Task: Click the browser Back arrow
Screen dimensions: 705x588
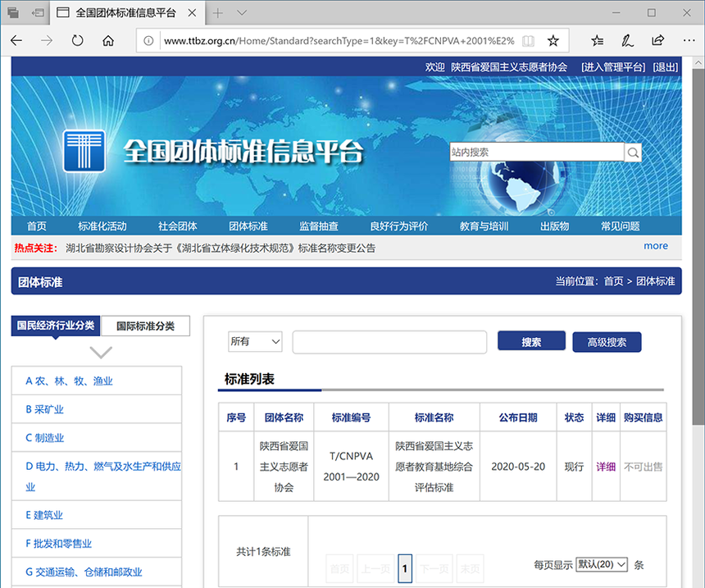Action: point(16,41)
